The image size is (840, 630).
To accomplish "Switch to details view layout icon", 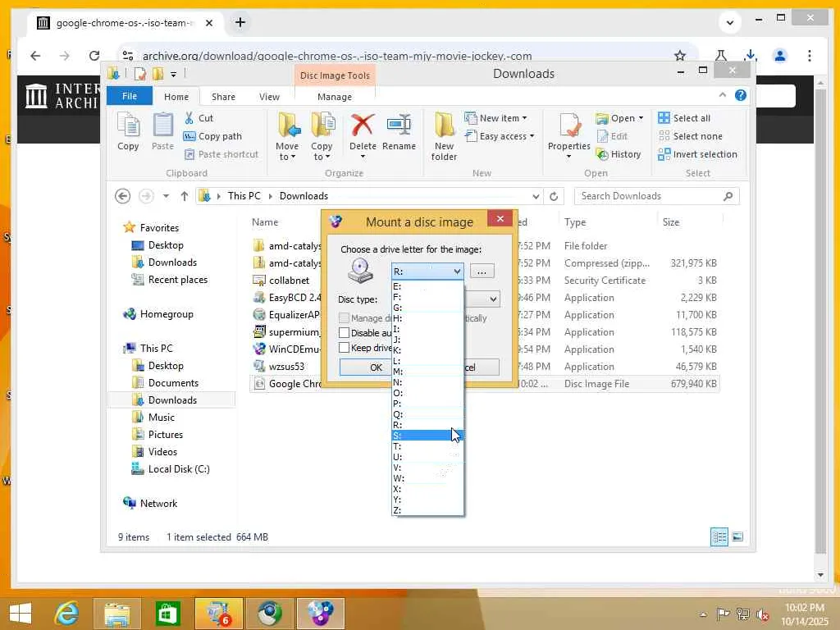I will 719,536.
